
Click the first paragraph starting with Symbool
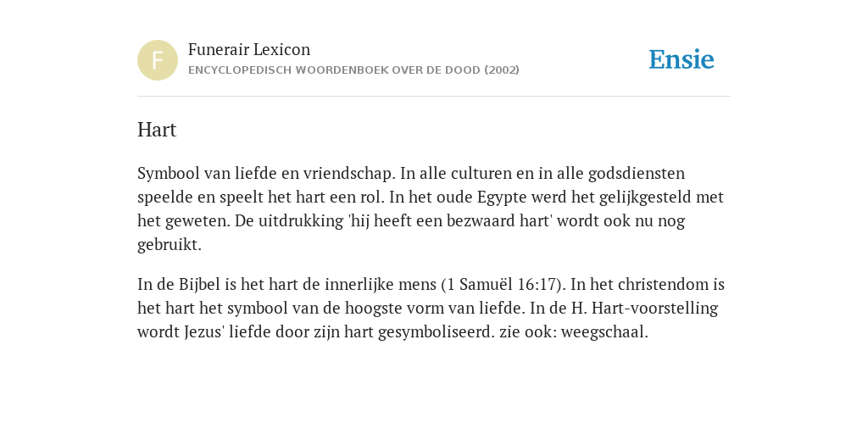431,209
